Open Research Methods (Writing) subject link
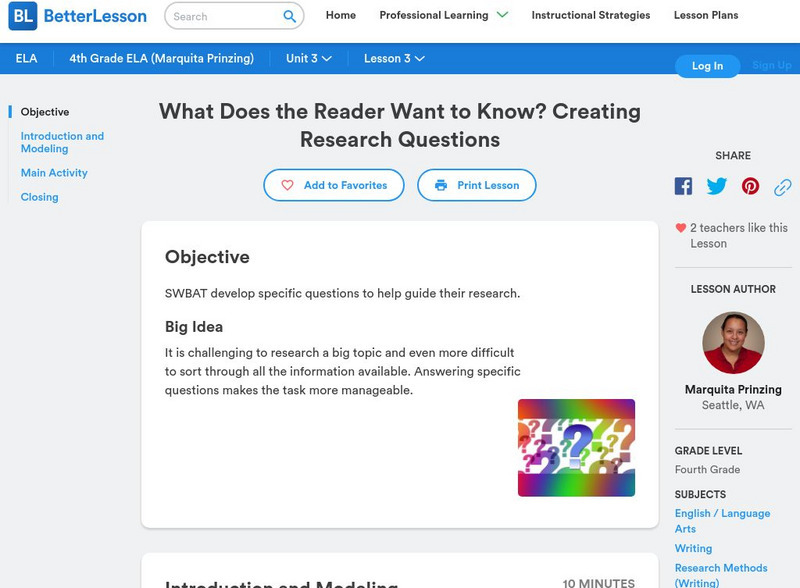Viewport: 800px width, 588px height. (721, 575)
